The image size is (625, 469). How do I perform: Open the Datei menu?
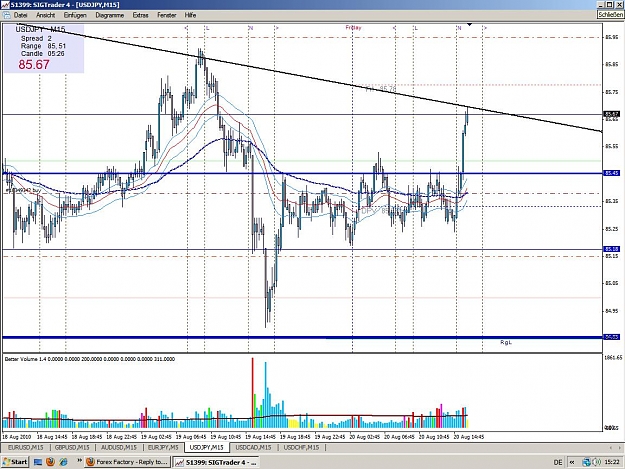20,15
